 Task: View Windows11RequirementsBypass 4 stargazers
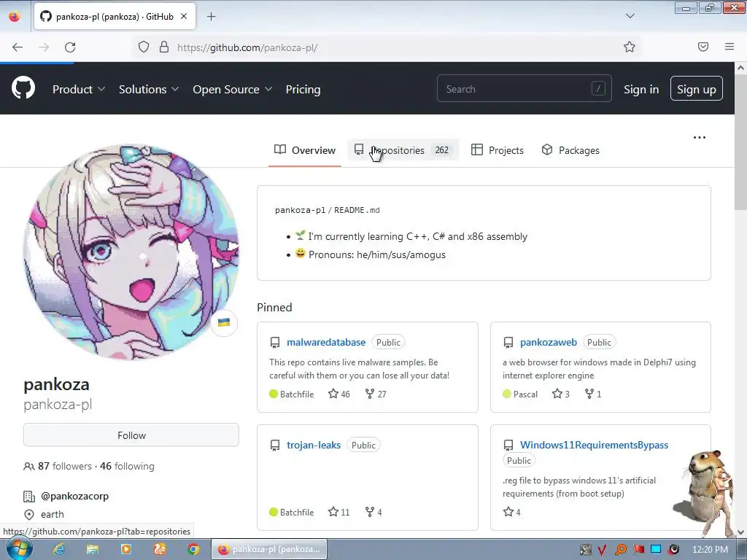coord(512,512)
